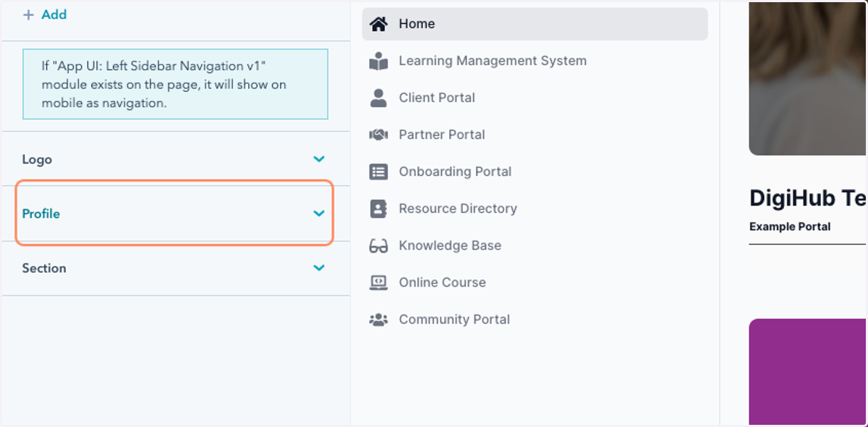Screen dimensions: 868x427
Task: Click the portrait photo thumbnail
Action: pos(807,78)
